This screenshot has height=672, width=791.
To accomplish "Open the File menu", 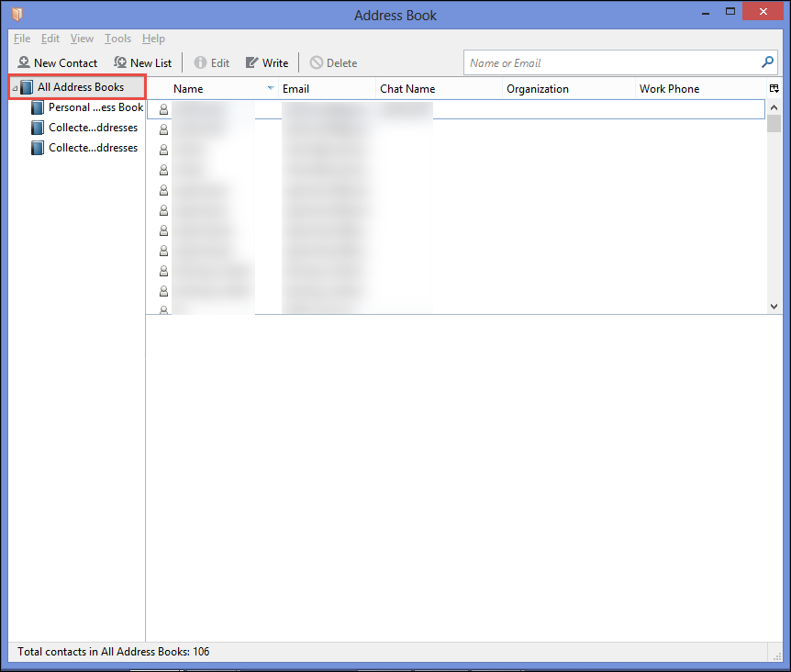I will tap(22, 39).
